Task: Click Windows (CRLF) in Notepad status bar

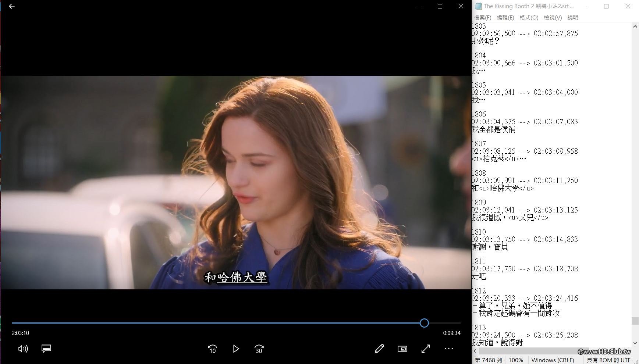Action: click(553, 360)
